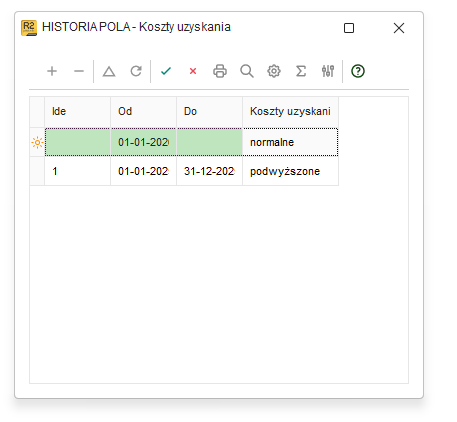Screen dimensions: 457x422
Task: Select the 'normalne' cell
Action: (x=290, y=142)
